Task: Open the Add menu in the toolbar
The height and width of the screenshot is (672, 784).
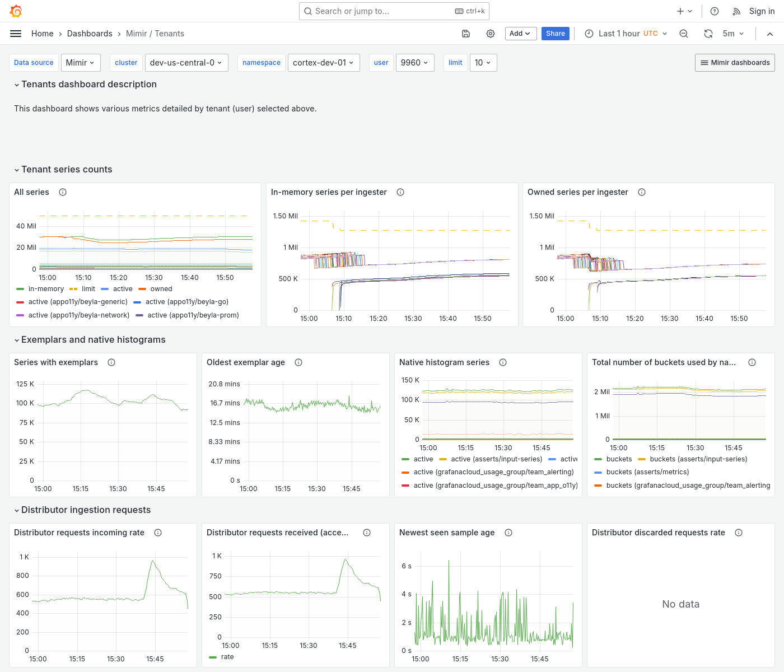Action: click(520, 34)
